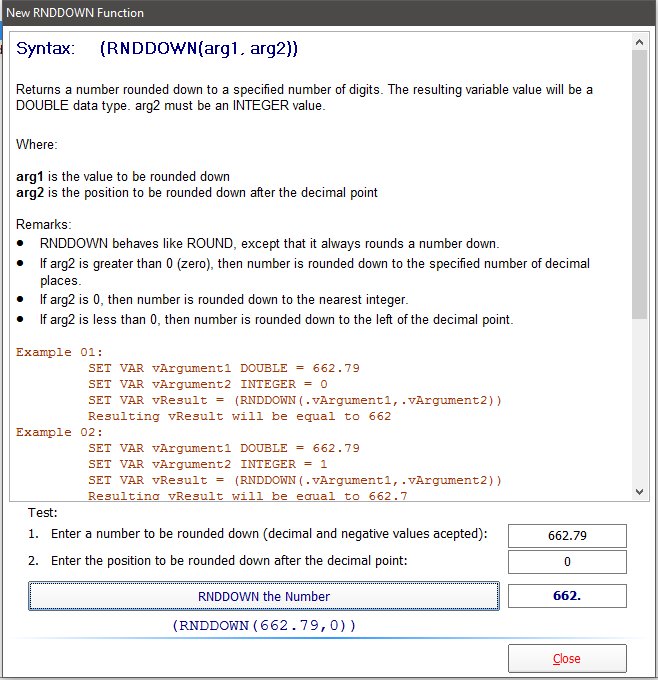This screenshot has width=658, height=680.
Task: Click the bullet about RNDDOWN behaving like ROUND
Action: pos(269,244)
